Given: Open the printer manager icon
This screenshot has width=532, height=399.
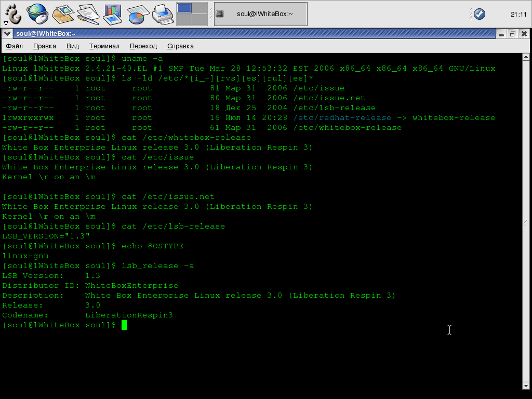Looking at the screenshot, I should (x=163, y=14).
